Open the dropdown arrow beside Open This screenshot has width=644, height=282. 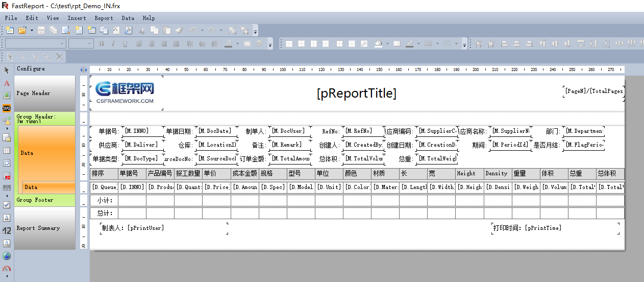(32, 30)
